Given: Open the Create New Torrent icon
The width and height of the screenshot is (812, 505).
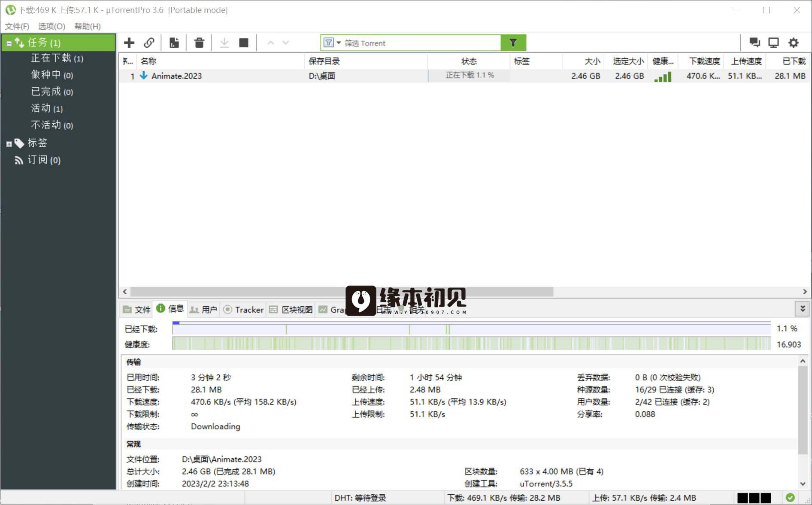Looking at the screenshot, I should coord(174,43).
